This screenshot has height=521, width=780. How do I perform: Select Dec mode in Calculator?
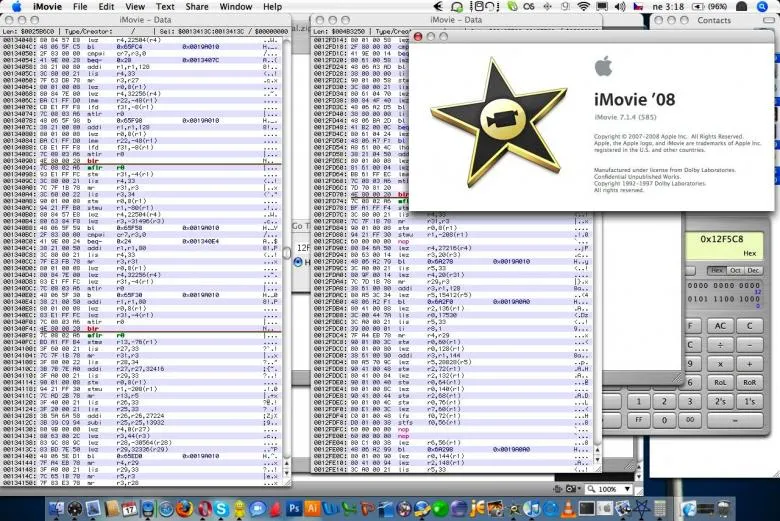tap(753, 270)
